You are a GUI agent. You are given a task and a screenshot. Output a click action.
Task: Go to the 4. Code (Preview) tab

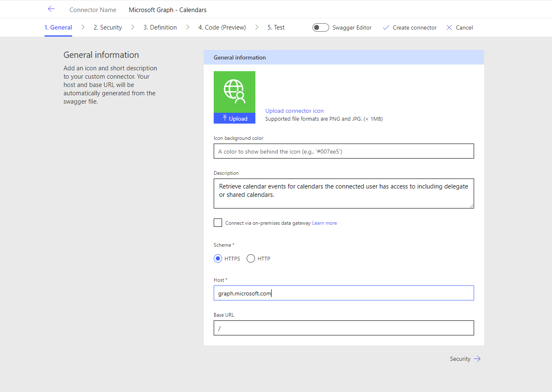click(x=222, y=27)
